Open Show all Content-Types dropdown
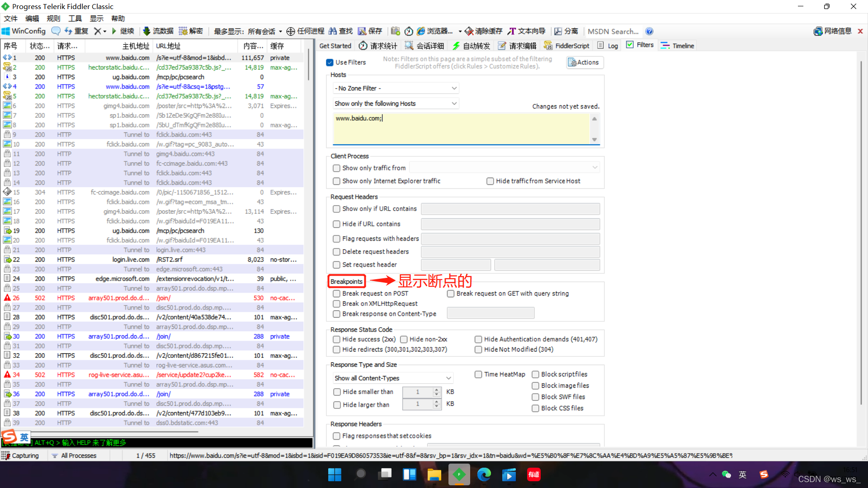Screen dimensions: 868x488 coord(393,378)
